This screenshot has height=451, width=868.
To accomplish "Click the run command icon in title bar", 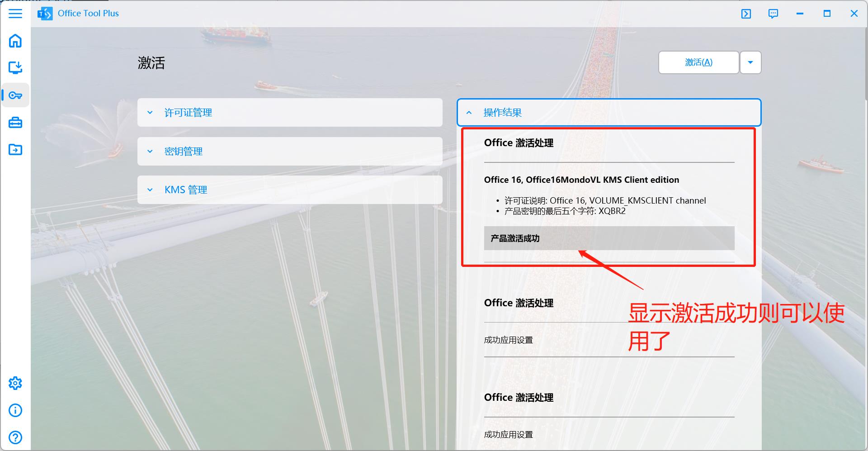I will (746, 14).
